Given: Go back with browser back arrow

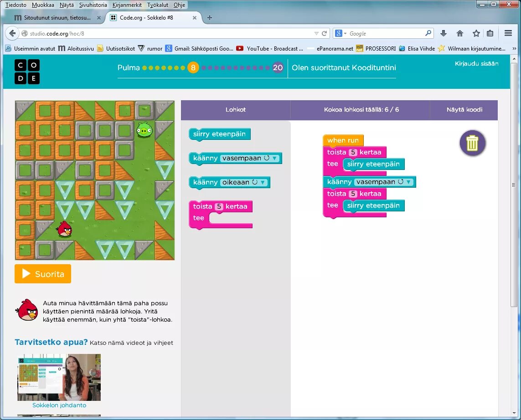Looking at the screenshot, I should tap(12, 33).
